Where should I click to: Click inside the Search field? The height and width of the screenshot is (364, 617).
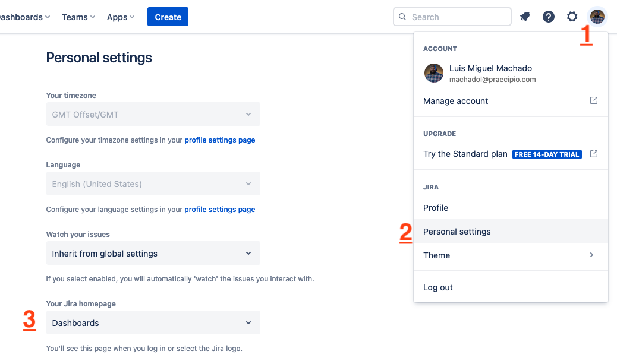(452, 17)
